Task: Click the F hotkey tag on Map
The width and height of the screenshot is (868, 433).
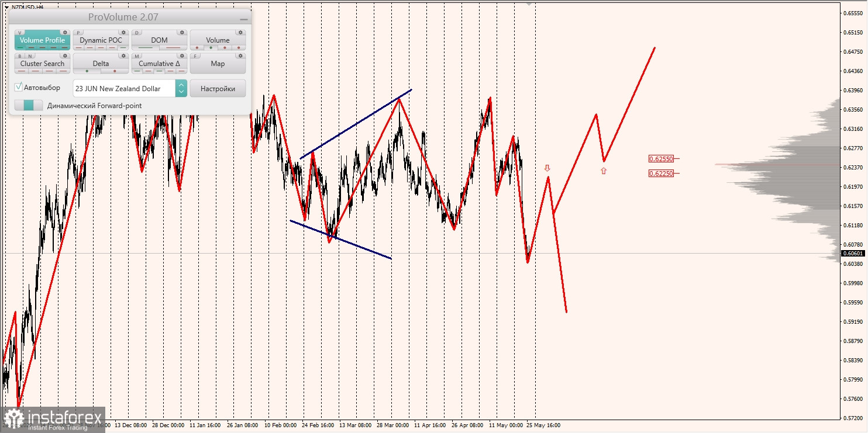Action: [196, 56]
